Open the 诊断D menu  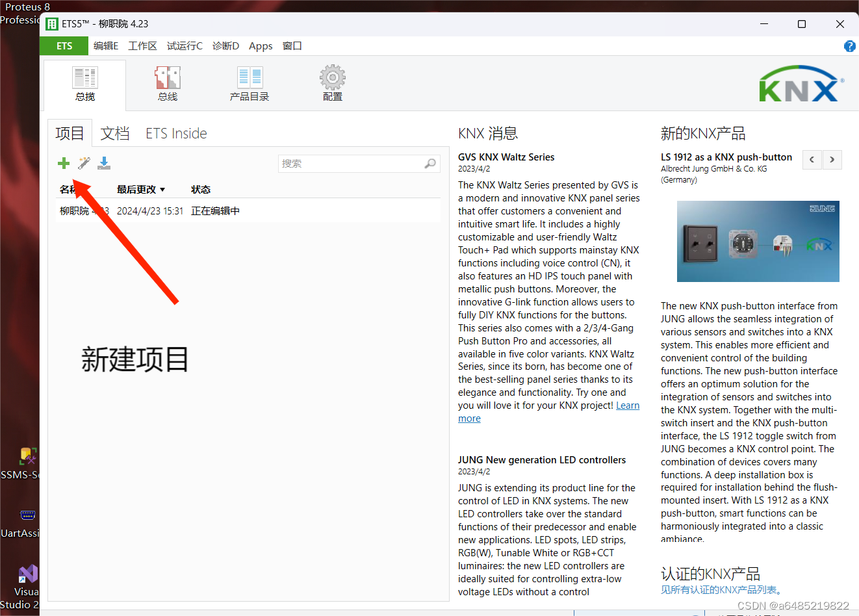point(225,46)
